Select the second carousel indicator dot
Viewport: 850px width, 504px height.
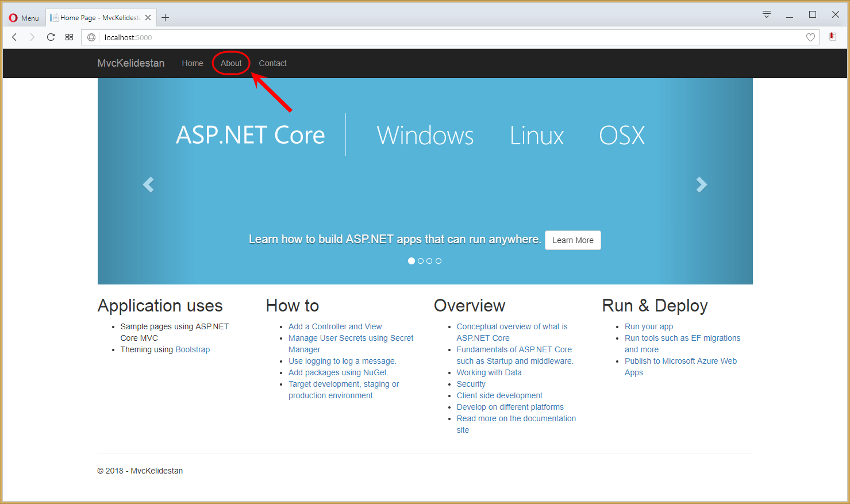(421, 261)
